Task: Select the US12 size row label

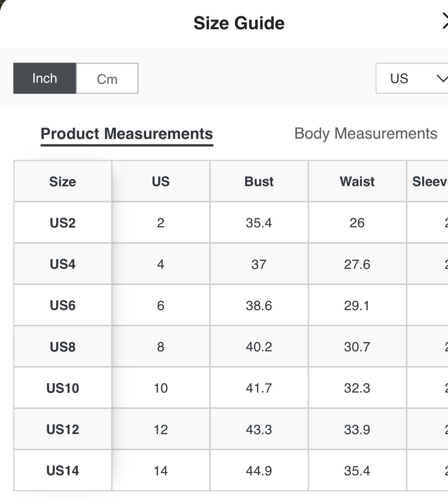Action: [63, 429]
